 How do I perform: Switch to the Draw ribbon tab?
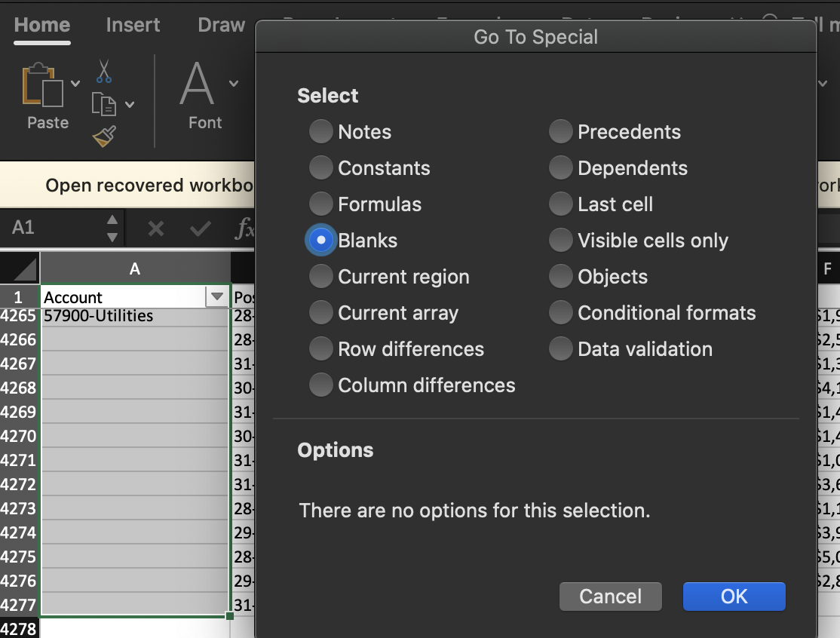220,25
